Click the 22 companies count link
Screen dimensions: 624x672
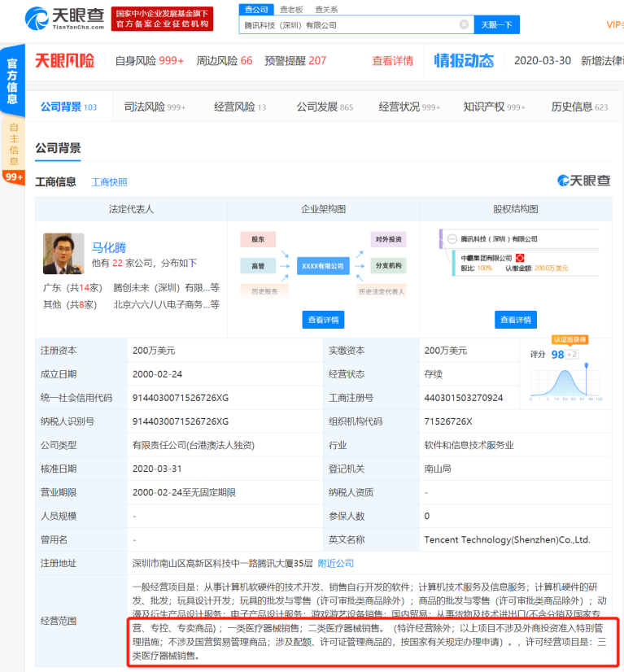117,263
